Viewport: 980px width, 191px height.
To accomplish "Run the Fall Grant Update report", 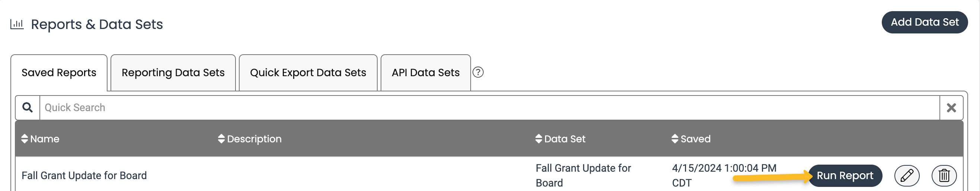I will 845,175.
